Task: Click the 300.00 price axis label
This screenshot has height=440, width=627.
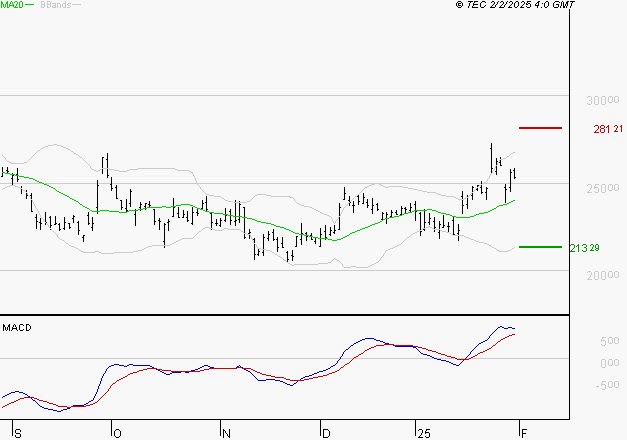Action: click(603, 100)
